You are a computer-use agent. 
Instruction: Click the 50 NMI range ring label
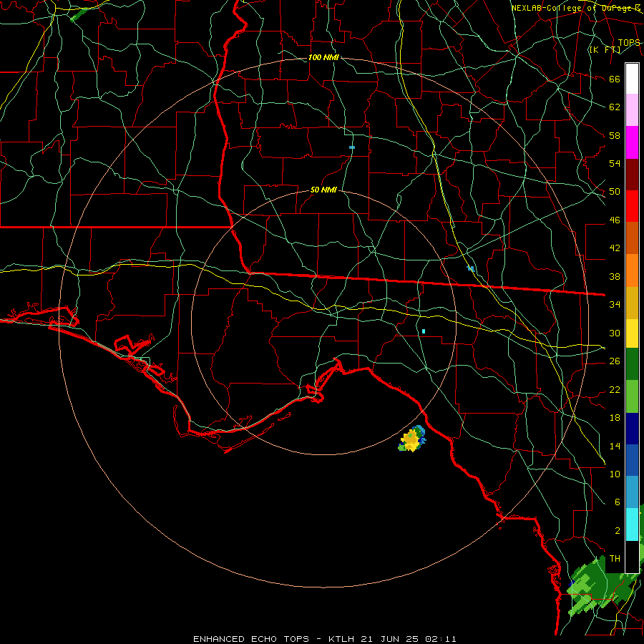pos(323,190)
